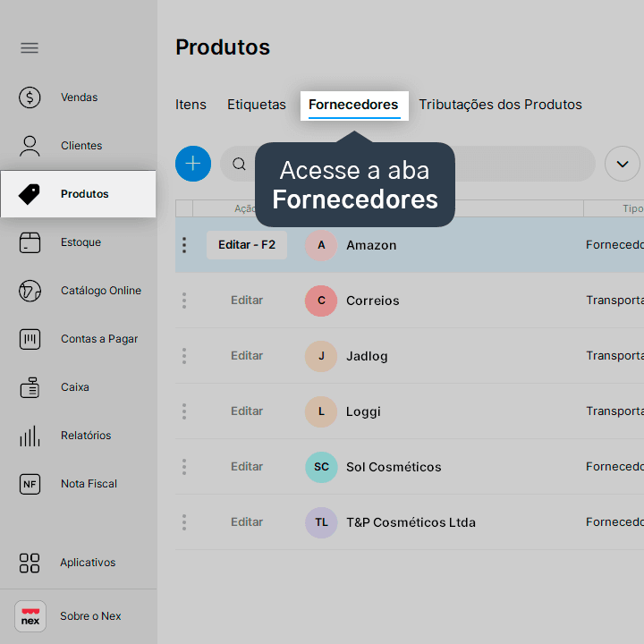Select T&P Cosméticos Ltda supplier name
This screenshot has height=644, width=644.
click(x=411, y=523)
